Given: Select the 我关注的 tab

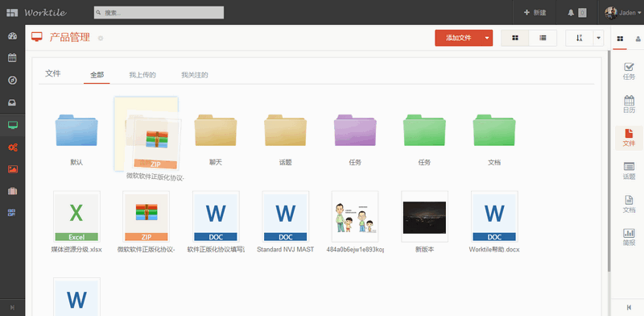Looking at the screenshot, I should click(195, 75).
